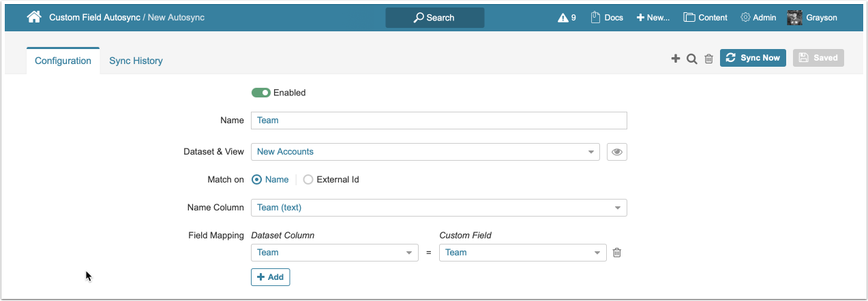Click the Name text input field

[x=438, y=121]
